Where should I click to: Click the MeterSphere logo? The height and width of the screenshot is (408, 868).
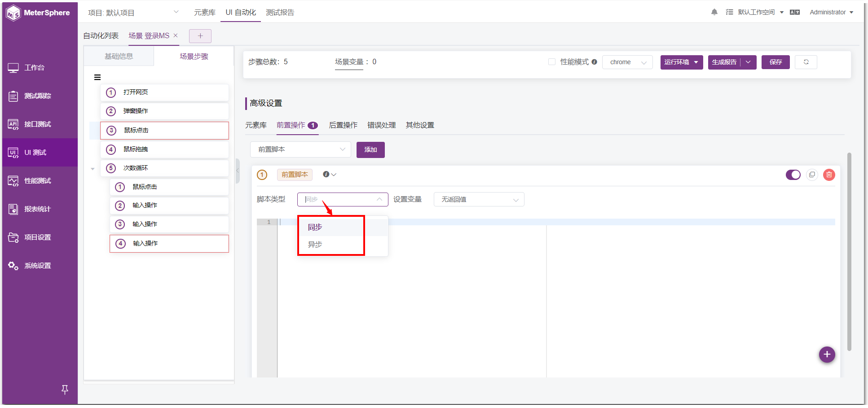[38, 13]
